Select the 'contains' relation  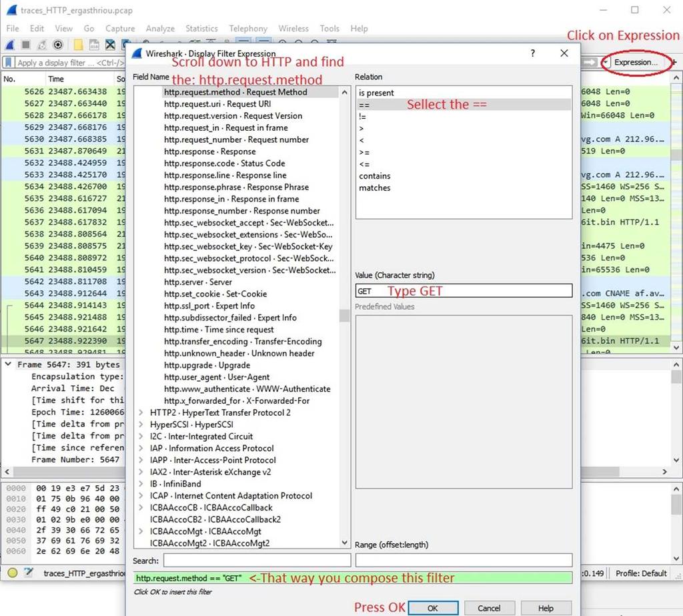point(464,176)
